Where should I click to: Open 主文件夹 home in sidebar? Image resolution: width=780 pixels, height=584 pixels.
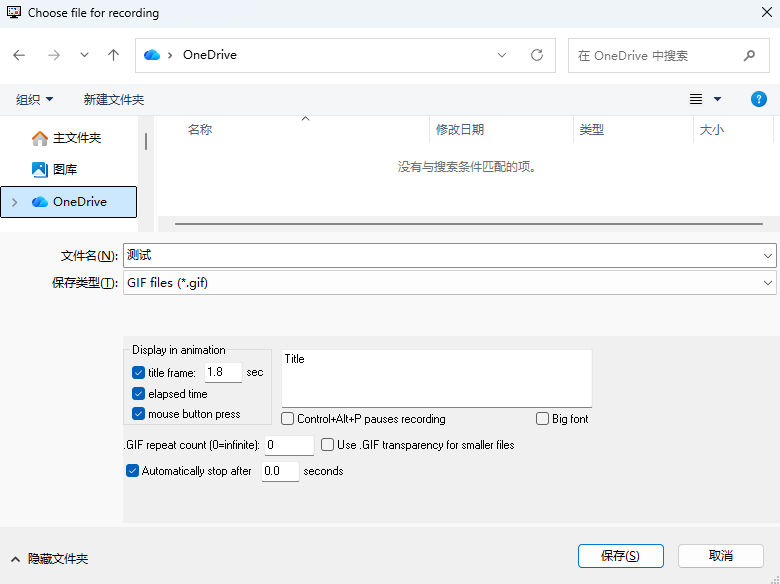76,138
